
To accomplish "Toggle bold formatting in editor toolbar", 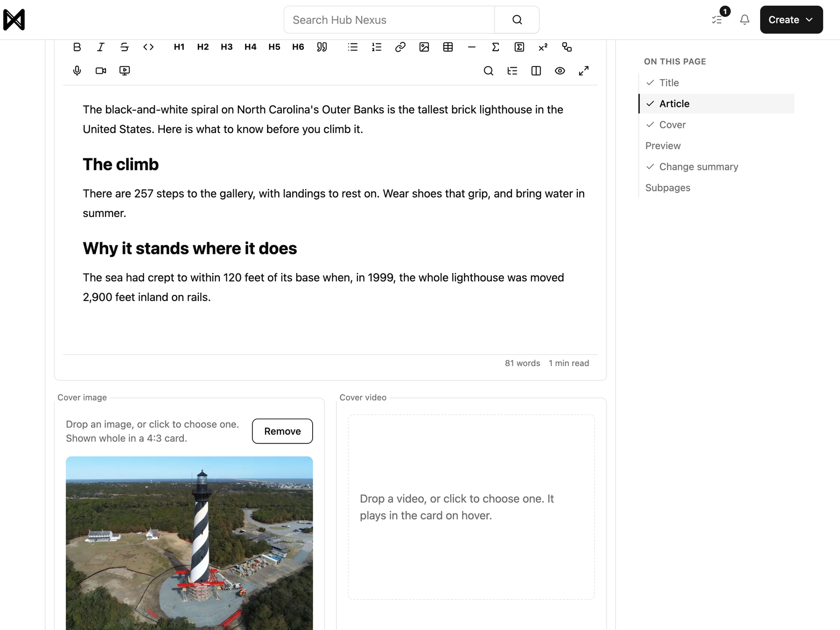I will click(x=77, y=47).
